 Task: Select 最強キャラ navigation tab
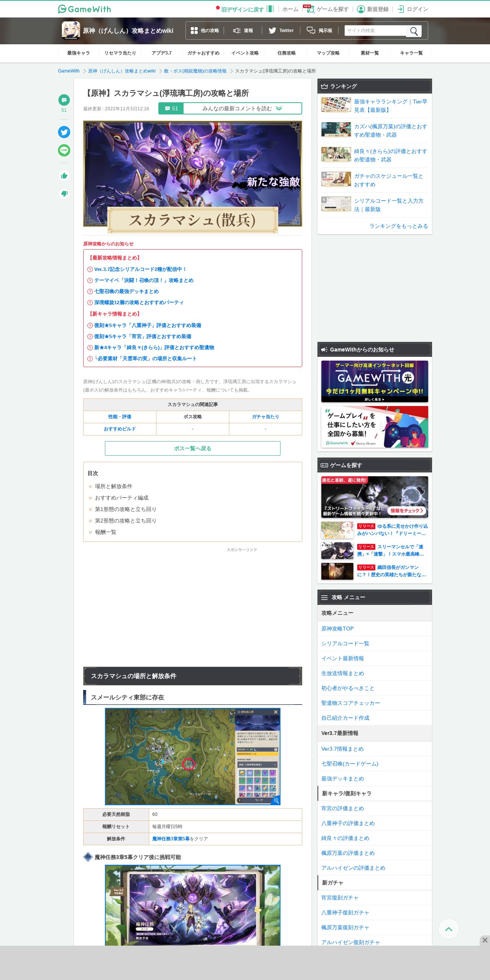click(79, 53)
